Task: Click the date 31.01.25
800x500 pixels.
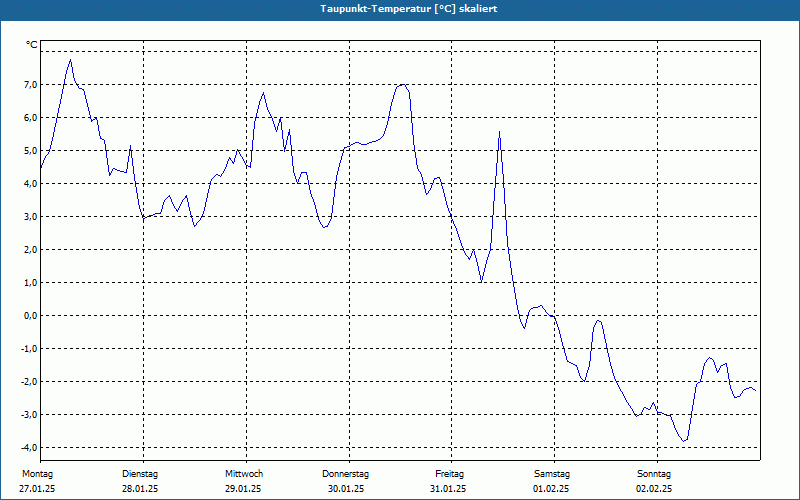Action: pyautogui.click(x=448, y=489)
